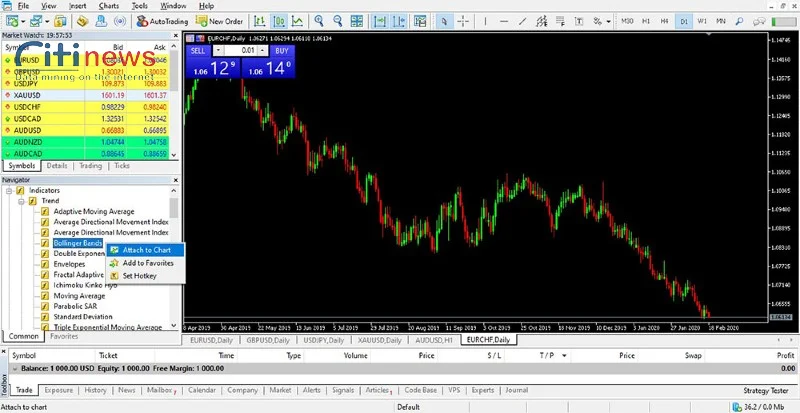Viewport: 800px width, 413px height.
Task: Open the Market Watch Ticks tab
Action: (121, 166)
